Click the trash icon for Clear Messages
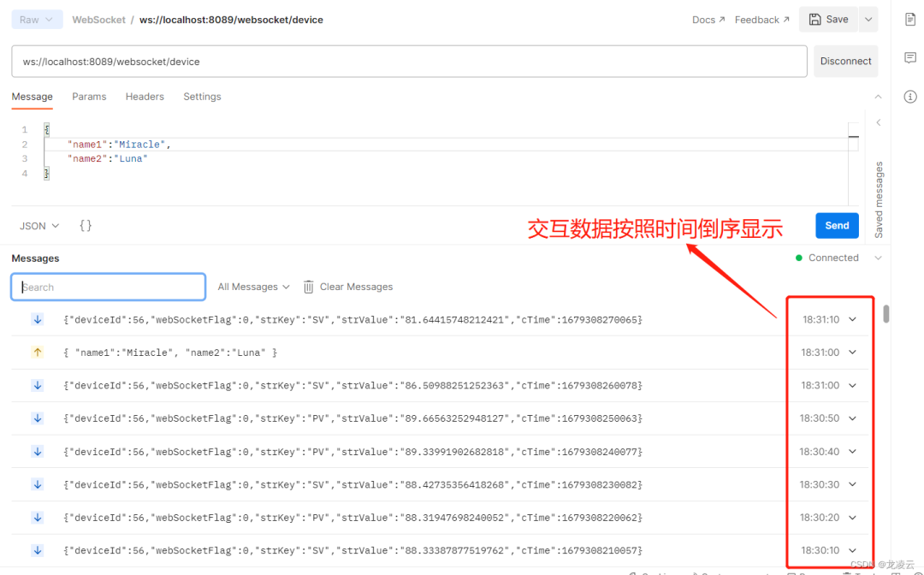Screen dimensions: 924x575 click(x=308, y=287)
